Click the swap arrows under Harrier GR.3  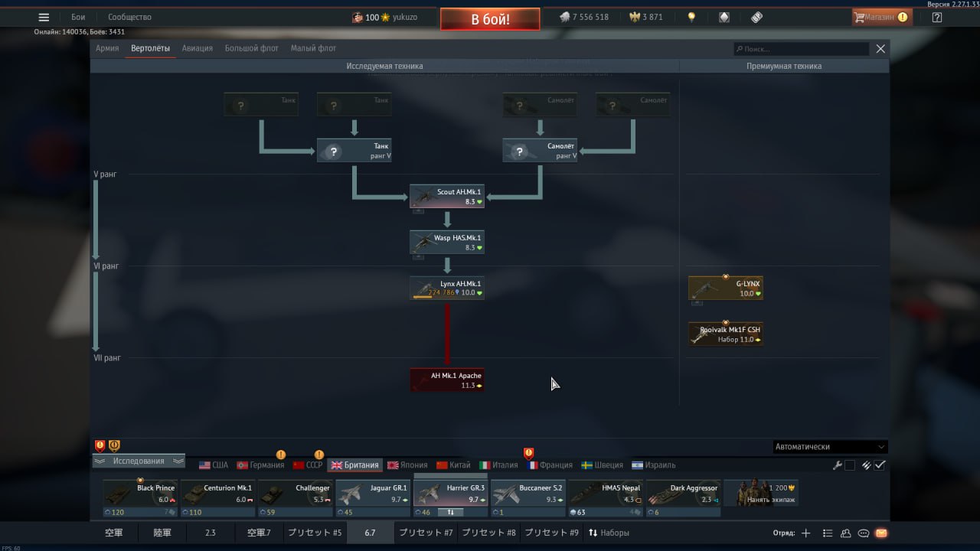point(451,512)
